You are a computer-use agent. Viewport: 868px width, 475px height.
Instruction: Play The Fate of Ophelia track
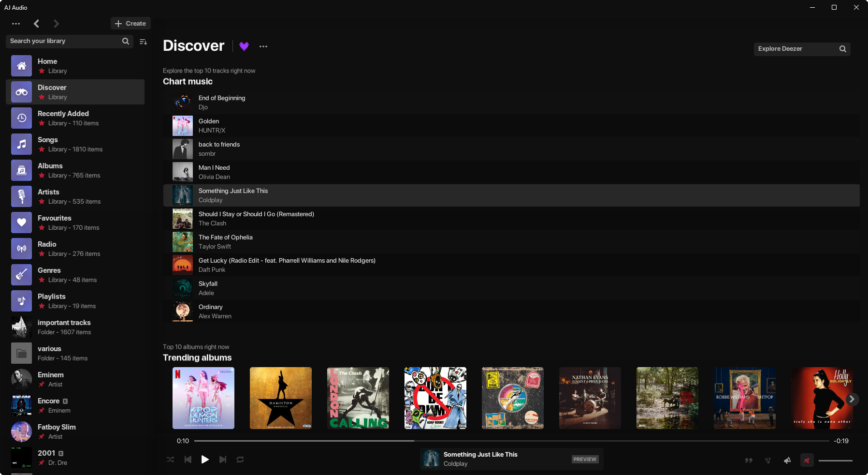[511, 242]
